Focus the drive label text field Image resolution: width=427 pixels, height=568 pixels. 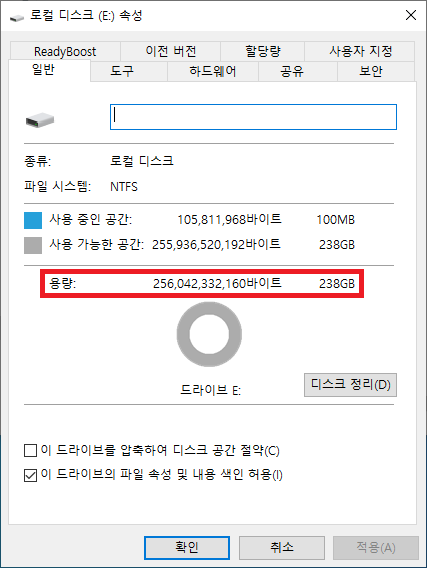(x=253, y=117)
